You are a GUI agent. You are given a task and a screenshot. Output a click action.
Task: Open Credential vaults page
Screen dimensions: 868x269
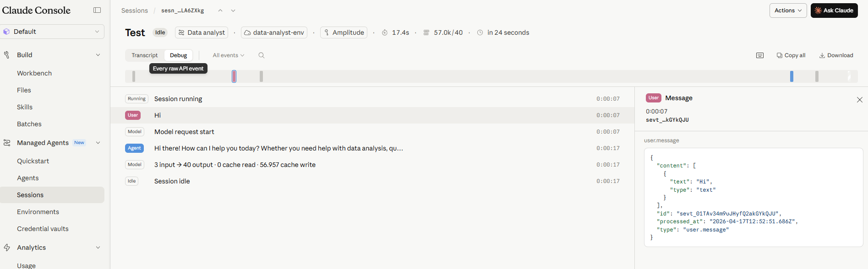43,229
